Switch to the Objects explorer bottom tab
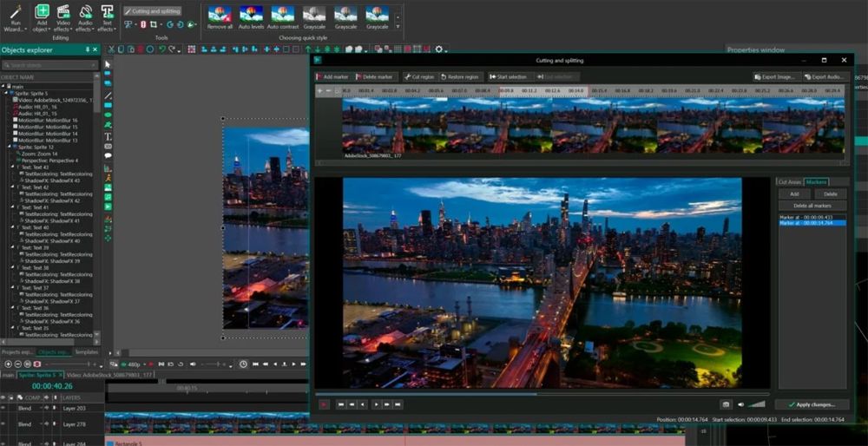Screen dimensions: 868x446 pyautogui.click(x=54, y=352)
